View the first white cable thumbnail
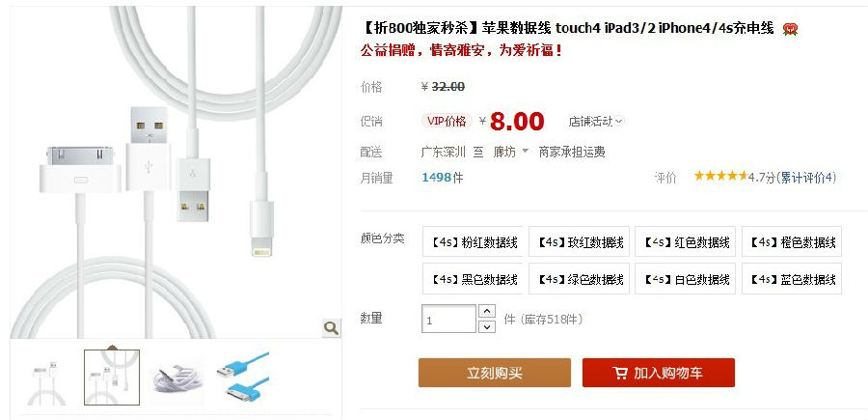Viewport: 868px width, 420px height. [48, 378]
